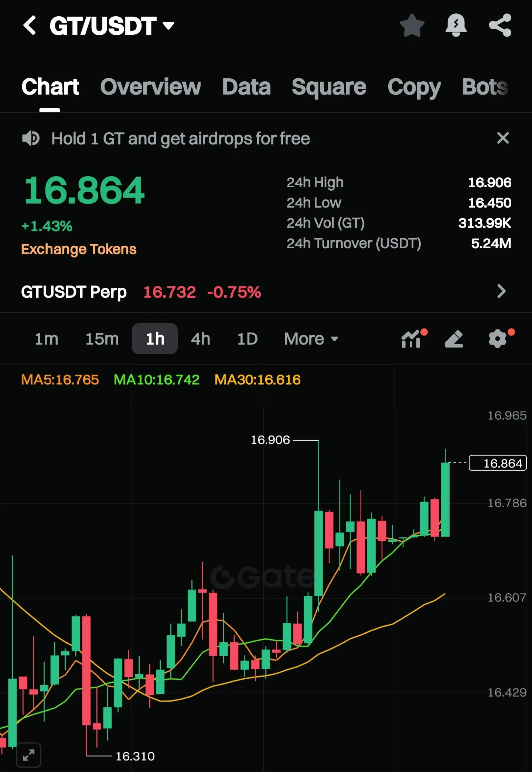The image size is (532, 772).
Task: Select the 4h timeframe
Action: (201, 339)
